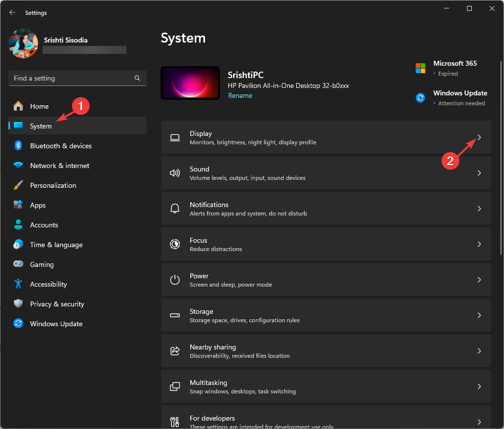Open the Microsoft 365 Expired status text
Screen dimensions: 504x429
[x=448, y=74]
